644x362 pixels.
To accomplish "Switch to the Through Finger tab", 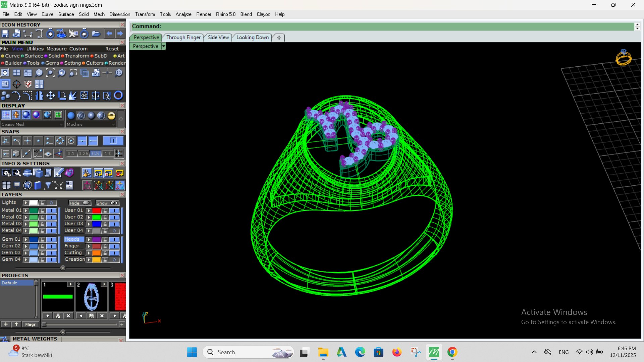I will tap(183, 38).
